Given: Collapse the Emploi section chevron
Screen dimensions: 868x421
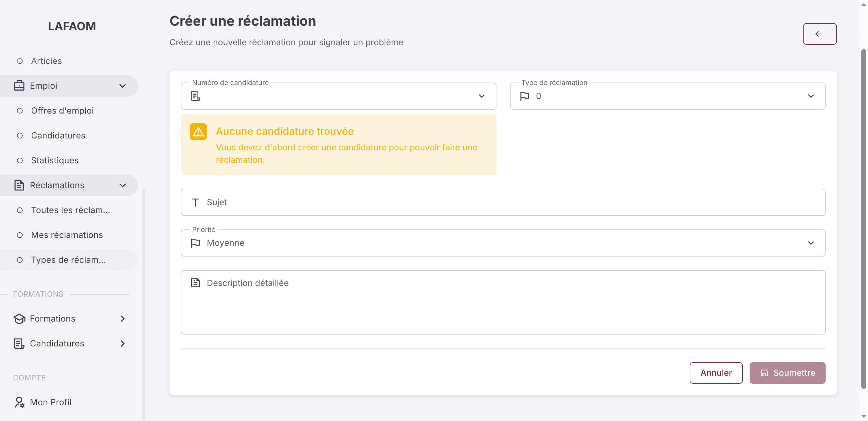Looking at the screenshot, I should (123, 86).
